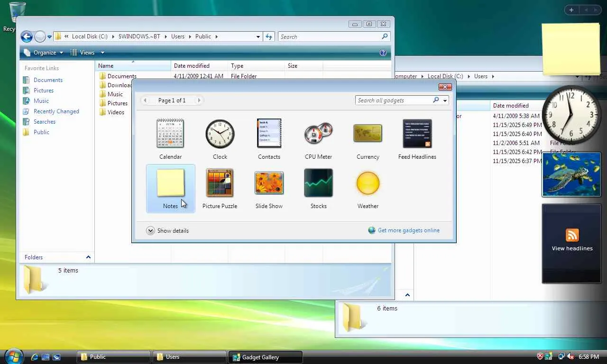Select the Stocks gadget
Screen dimensions: 607x364
(x=318, y=189)
